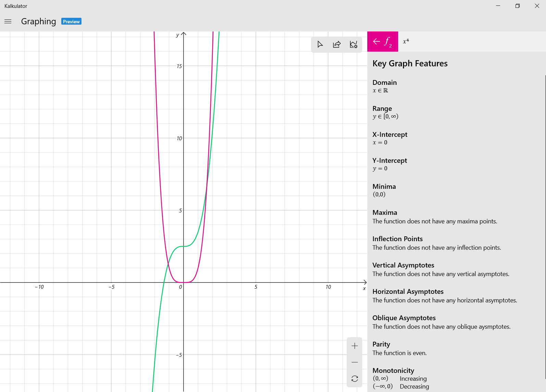Click the Monotonicity heading

tap(393, 370)
